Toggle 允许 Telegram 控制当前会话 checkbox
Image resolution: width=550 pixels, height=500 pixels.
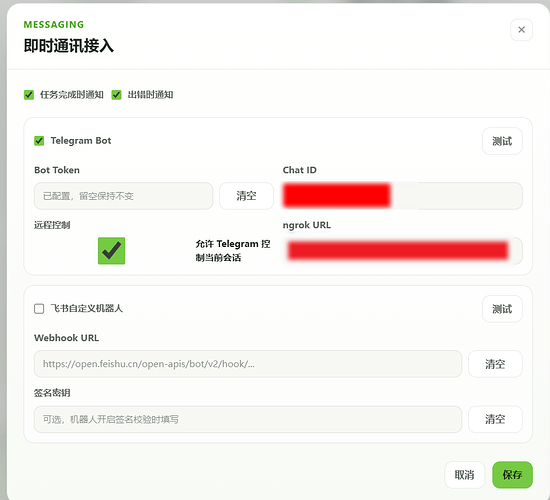pyautogui.click(x=112, y=251)
